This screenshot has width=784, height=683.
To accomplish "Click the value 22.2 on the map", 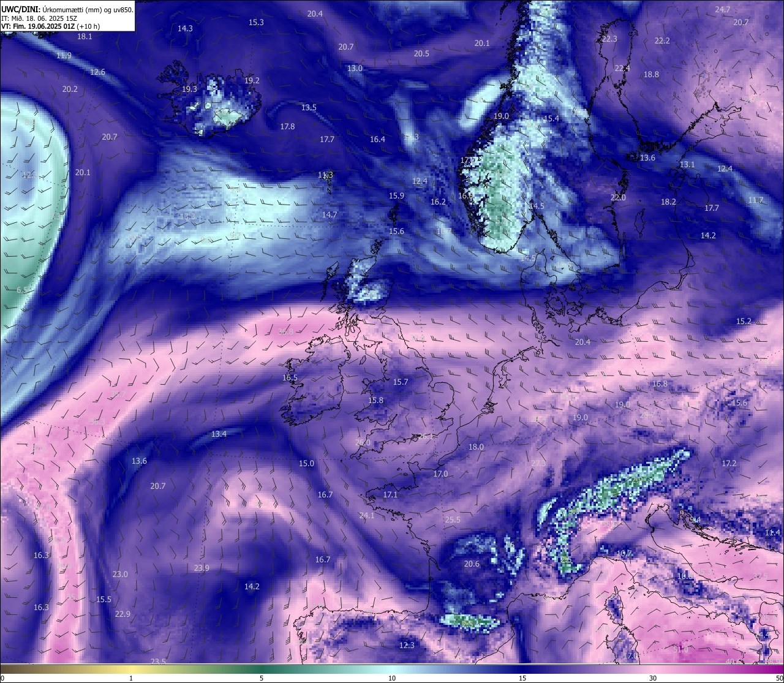I will click(662, 41).
